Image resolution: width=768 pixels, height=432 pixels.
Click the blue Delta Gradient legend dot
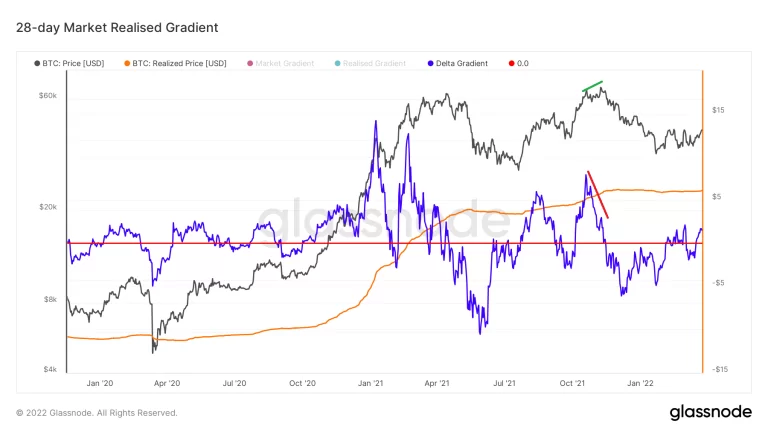click(429, 63)
